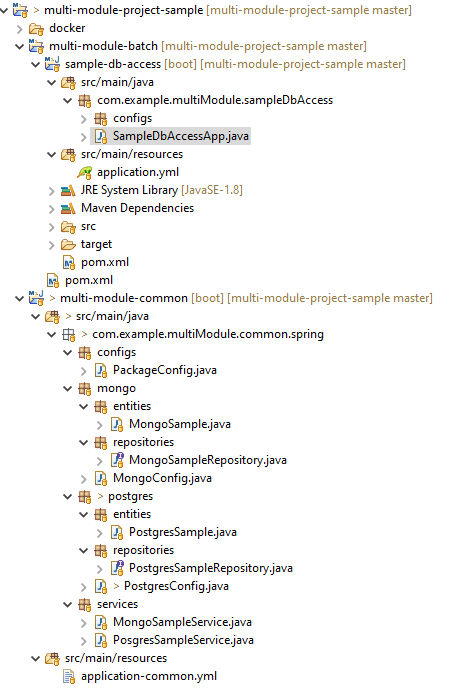
Task: Select the multi-module-common configs package
Action: (116, 352)
